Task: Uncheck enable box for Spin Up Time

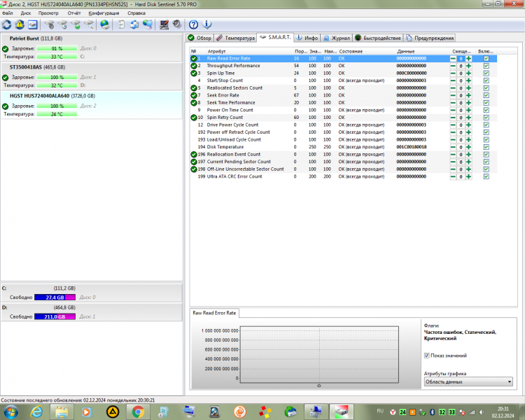Action: (x=486, y=73)
